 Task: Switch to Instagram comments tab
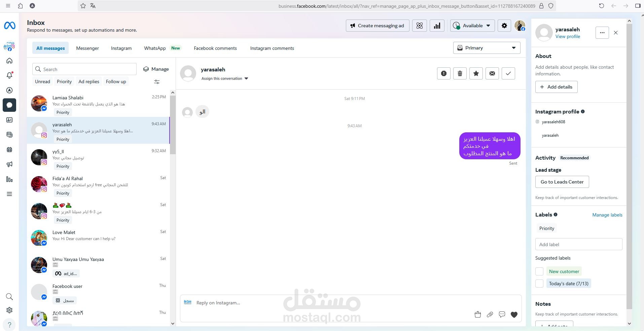272,48
